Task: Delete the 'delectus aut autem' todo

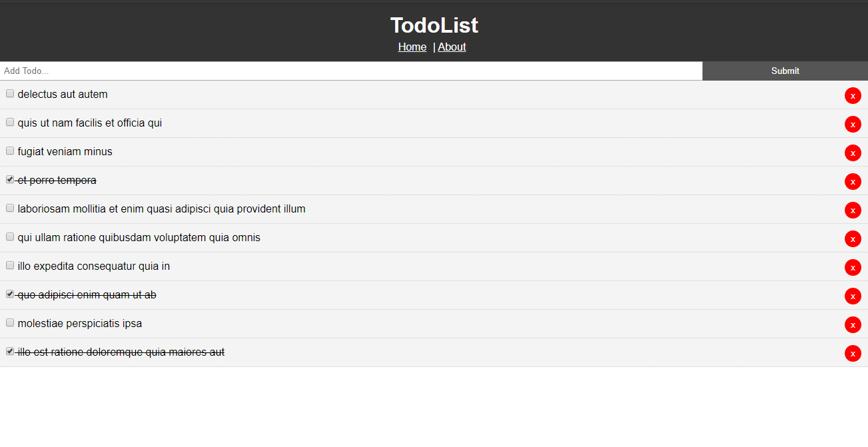Action: pos(853,96)
